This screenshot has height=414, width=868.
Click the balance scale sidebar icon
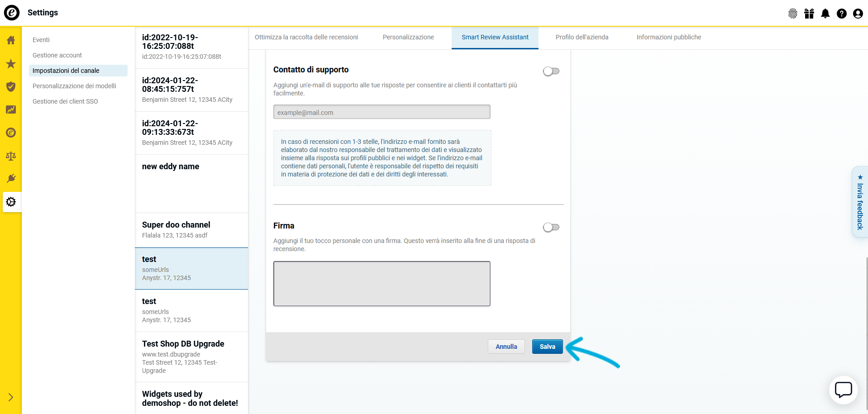pos(11,156)
